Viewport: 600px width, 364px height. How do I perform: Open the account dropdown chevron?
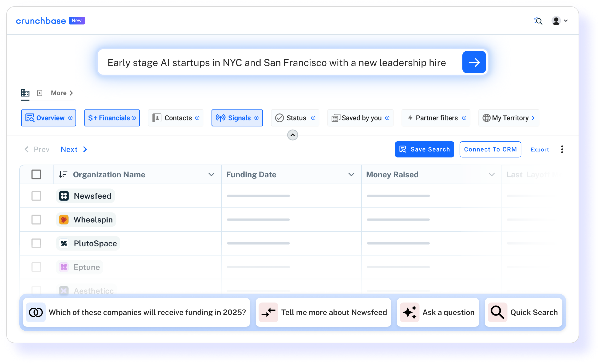(566, 21)
